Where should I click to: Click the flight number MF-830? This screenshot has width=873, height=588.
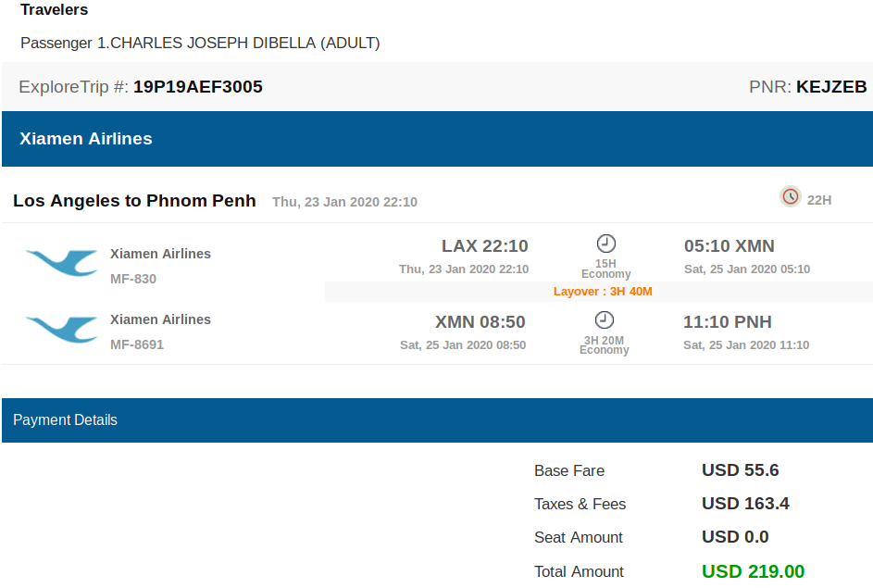point(133,279)
